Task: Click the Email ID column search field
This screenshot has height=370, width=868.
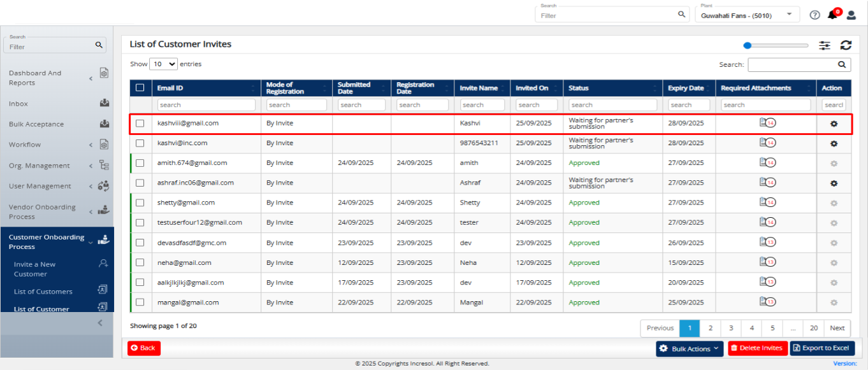Action: pos(206,105)
